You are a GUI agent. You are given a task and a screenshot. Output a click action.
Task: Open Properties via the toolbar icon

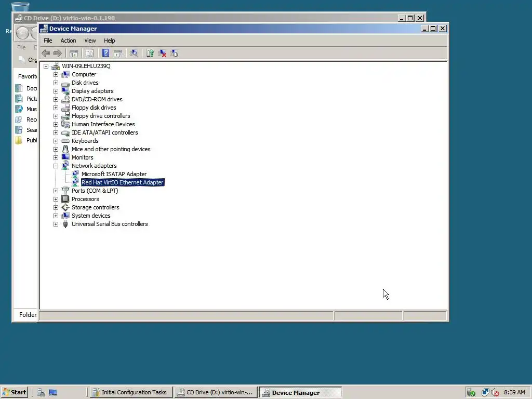click(89, 54)
